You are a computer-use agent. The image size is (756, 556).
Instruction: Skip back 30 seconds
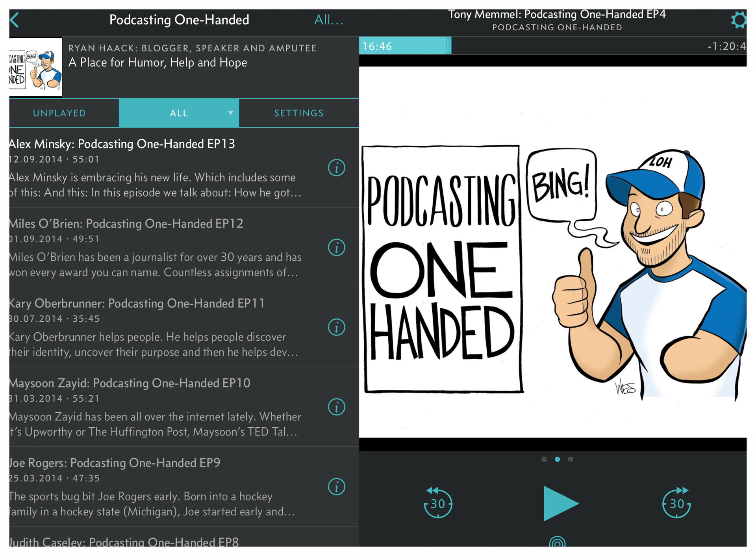[437, 503]
